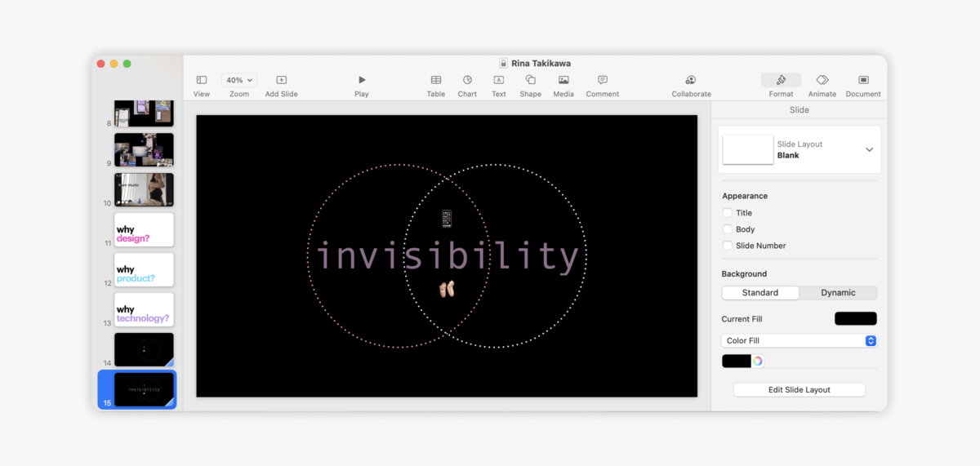Insert a Table from toolbar
980x466 pixels.
[436, 80]
